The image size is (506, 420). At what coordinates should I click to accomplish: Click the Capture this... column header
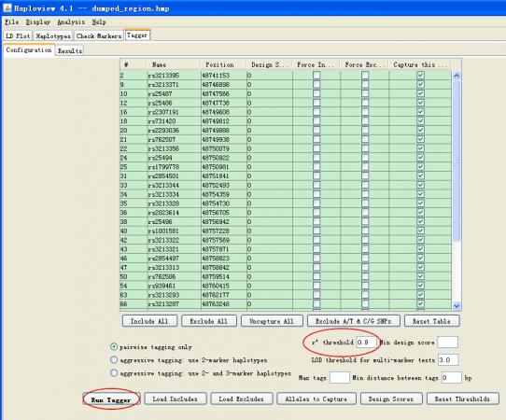point(420,64)
